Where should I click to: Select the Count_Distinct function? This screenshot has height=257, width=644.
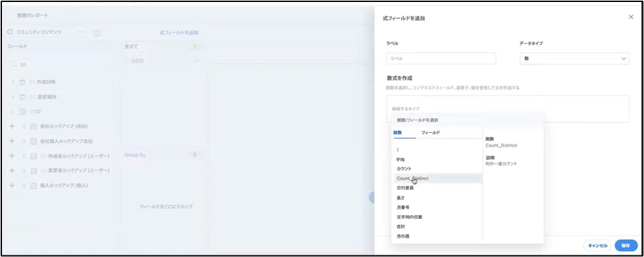(x=438, y=178)
